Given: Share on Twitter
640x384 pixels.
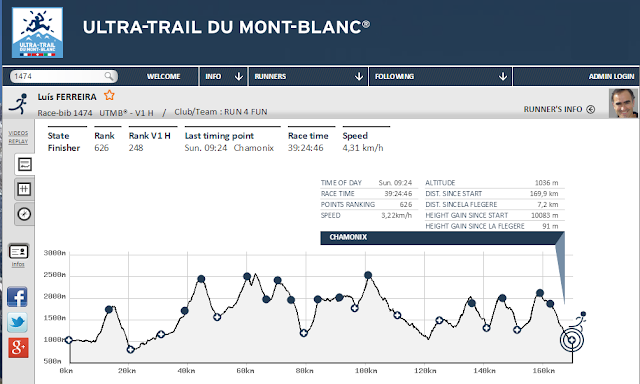Looking at the screenshot, I should click(x=17, y=322).
